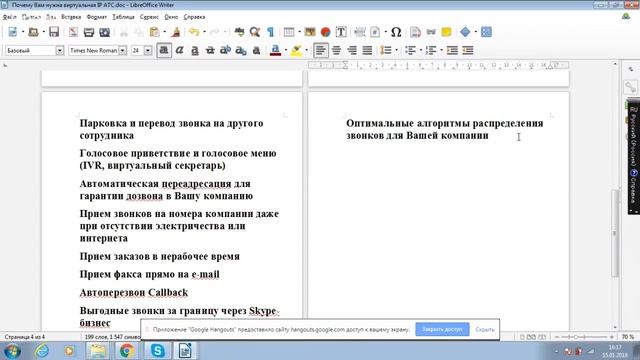Open the Таблица menu
This screenshot has height=360, width=640.
coord(123,17)
